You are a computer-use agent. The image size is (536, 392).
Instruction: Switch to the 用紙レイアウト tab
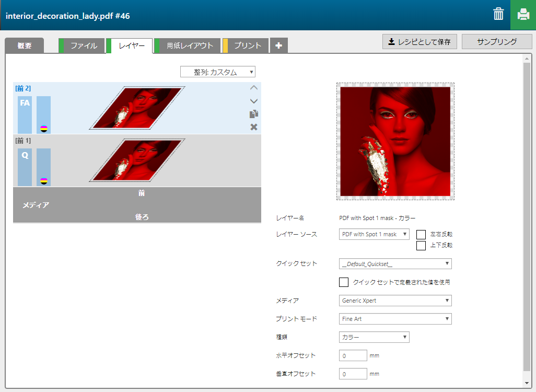point(190,46)
